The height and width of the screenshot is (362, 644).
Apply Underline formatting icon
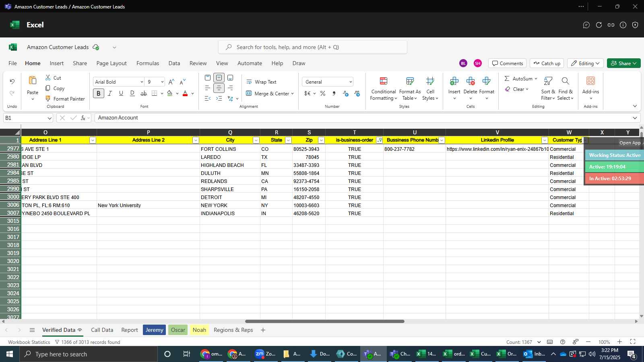tap(121, 93)
